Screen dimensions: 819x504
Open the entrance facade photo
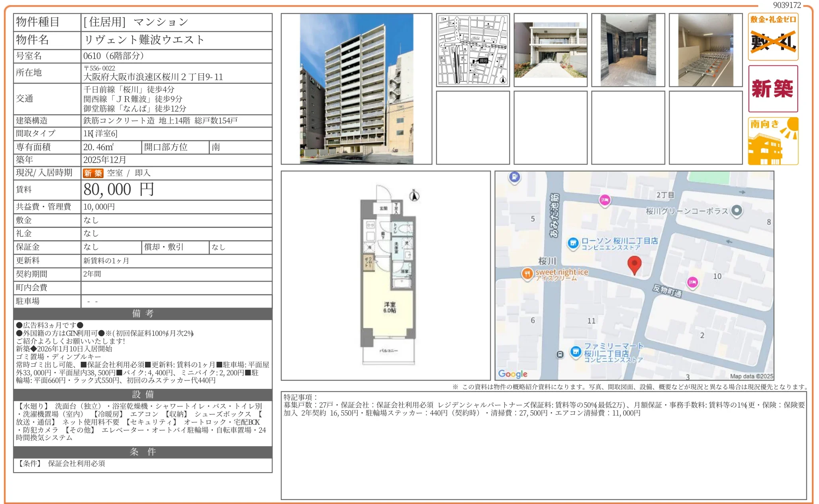(x=550, y=49)
